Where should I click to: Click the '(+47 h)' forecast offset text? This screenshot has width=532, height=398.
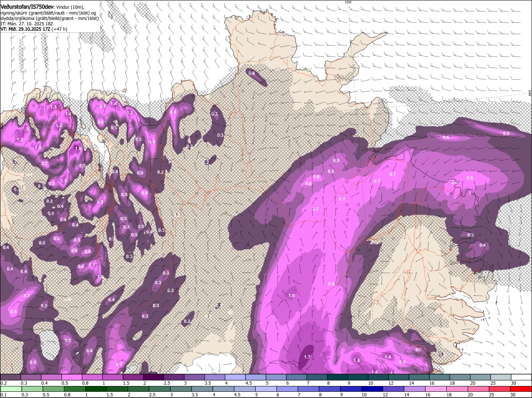(60, 29)
